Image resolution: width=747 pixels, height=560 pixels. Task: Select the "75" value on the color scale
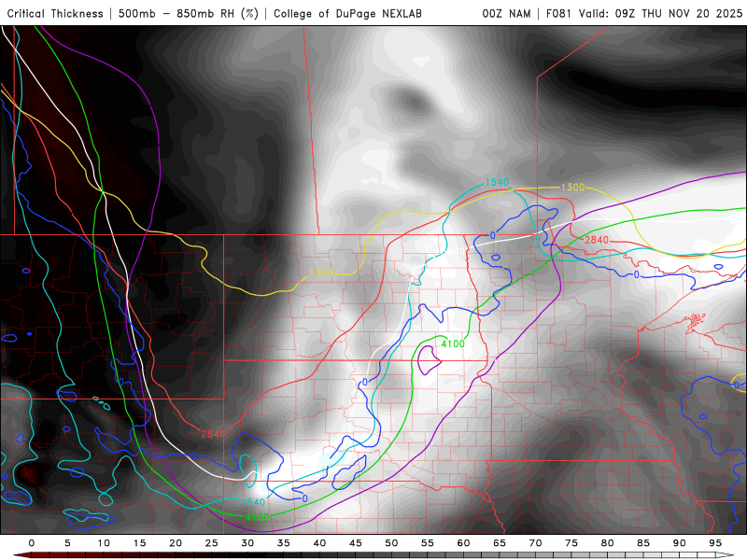pos(571,543)
